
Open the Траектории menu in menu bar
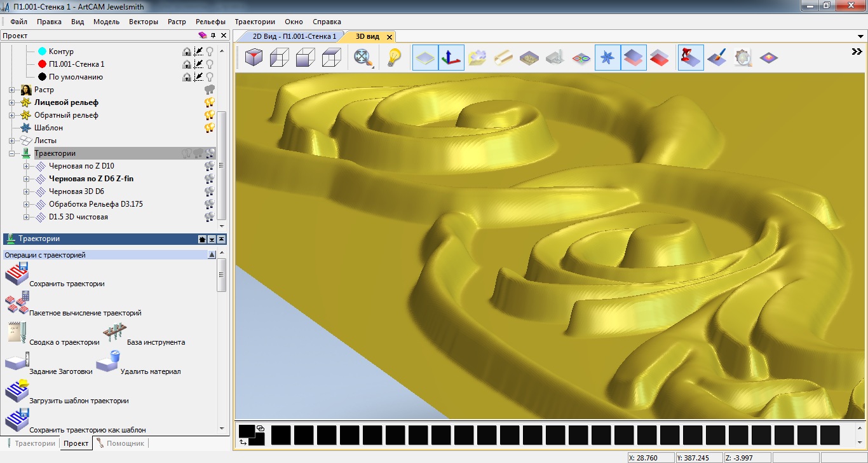click(x=255, y=22)
